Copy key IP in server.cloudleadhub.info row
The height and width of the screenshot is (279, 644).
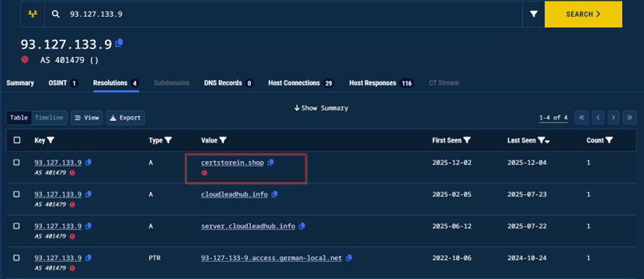tap(88, 226)
